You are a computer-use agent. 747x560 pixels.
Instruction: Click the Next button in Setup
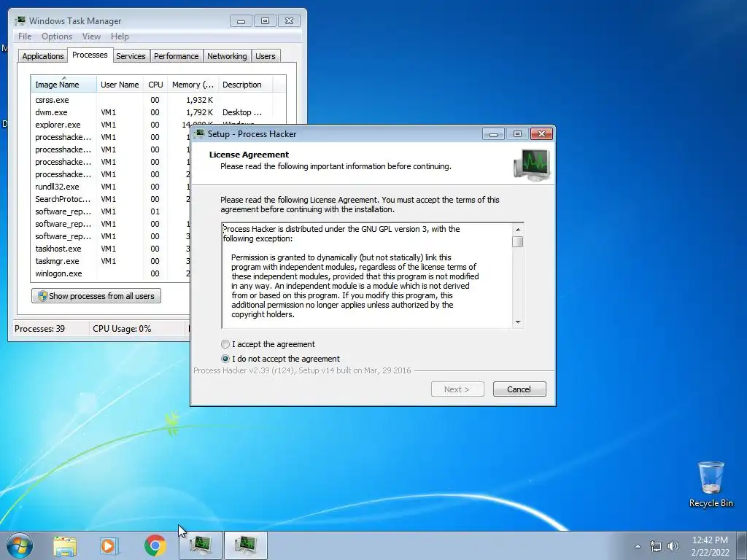point(457,389)
